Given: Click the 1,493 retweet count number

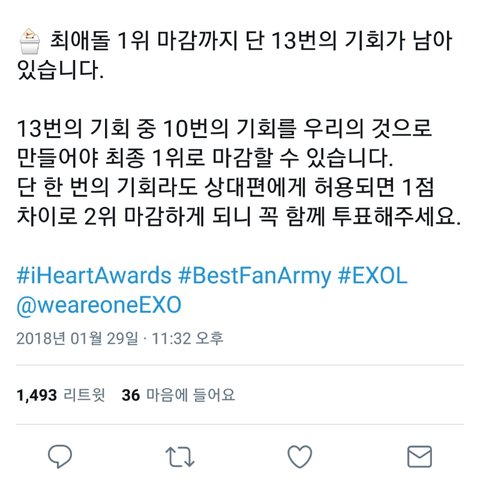Looking at the screenshot, I should 37,395.
